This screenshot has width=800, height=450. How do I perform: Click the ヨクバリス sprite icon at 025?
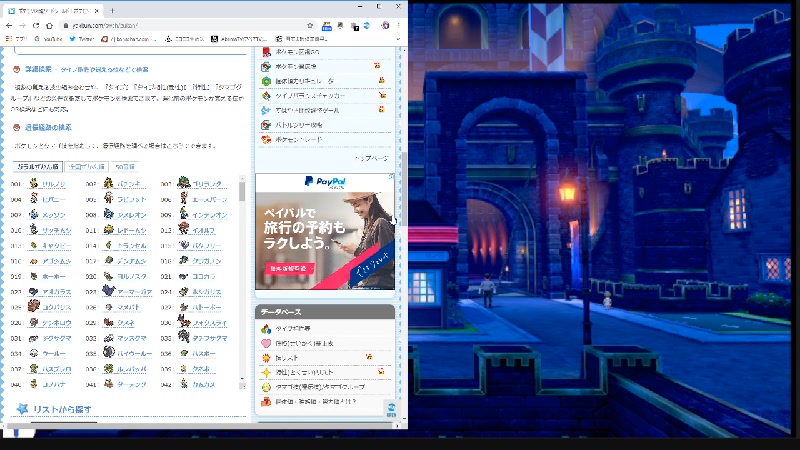(34, 306)
